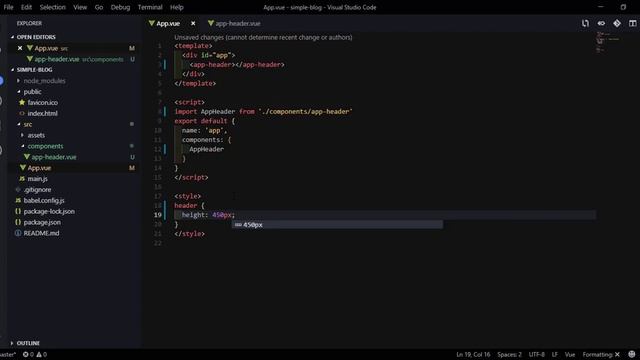Close App.vue in Open Editors list

[x=20, y=48]
